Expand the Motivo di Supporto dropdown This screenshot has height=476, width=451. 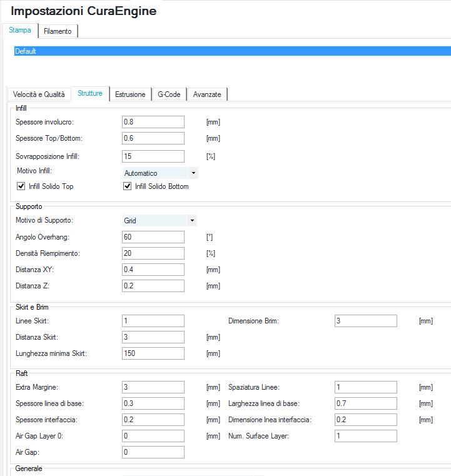[160, 221]
